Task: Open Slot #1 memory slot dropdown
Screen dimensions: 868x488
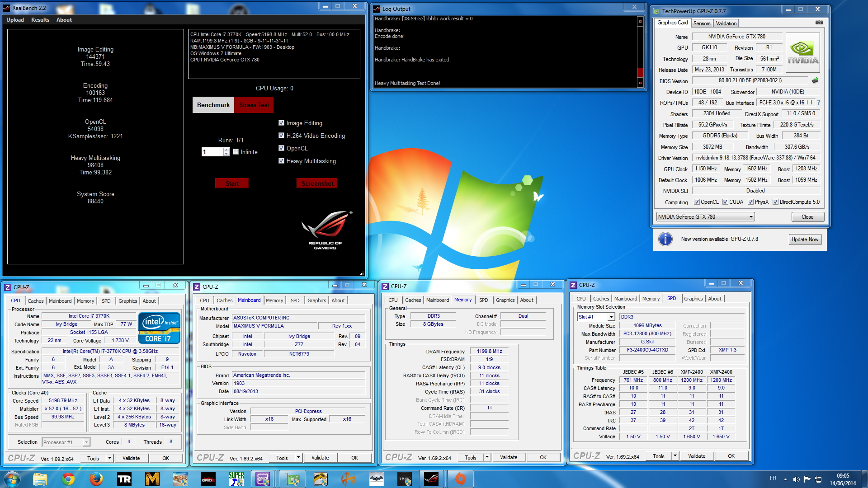Action: (596, 317)
